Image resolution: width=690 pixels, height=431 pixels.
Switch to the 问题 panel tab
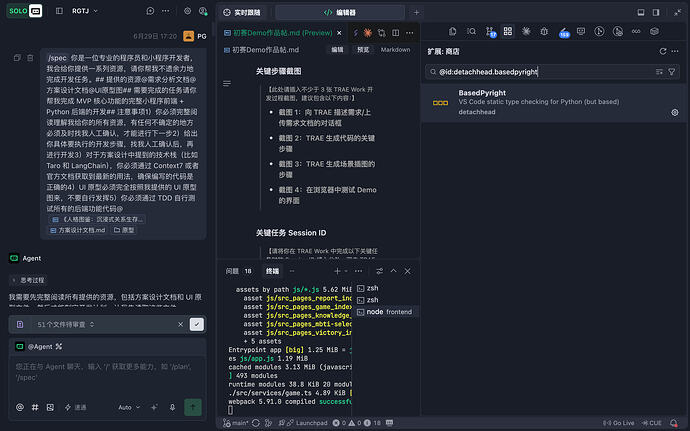tap(232, 271)
